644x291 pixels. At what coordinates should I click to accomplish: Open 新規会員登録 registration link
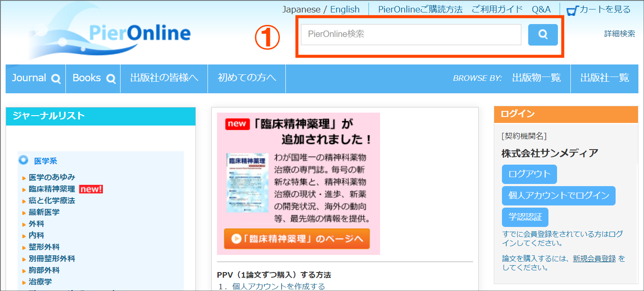(x=594, y=258)
